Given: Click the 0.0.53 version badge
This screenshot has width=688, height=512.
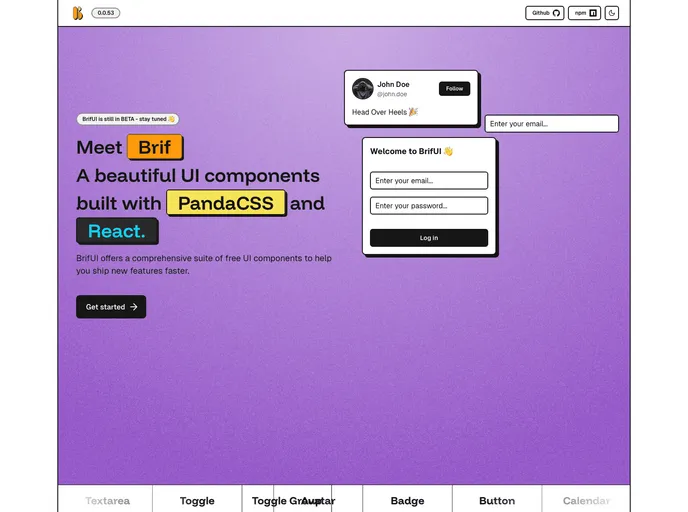Looking at the screenshot, I should tap(106, 13).
